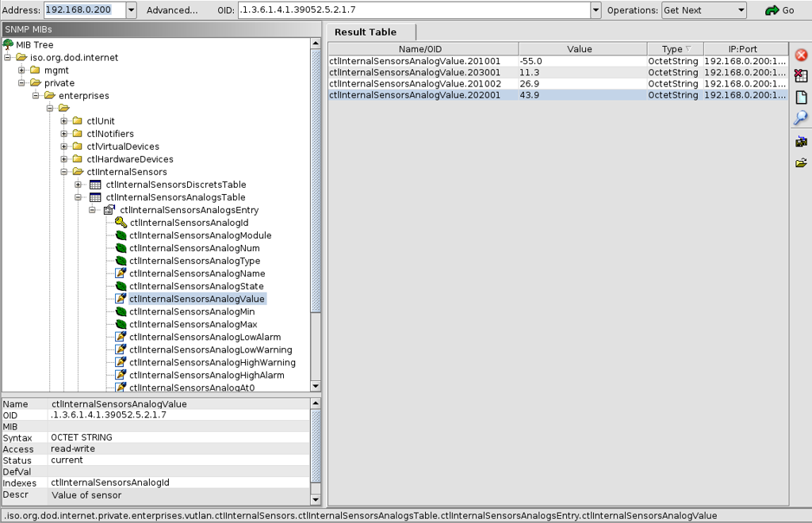Click the blank document icon in side toolbar
Viewport: 812px width, 523px height.
coord(801,97)
